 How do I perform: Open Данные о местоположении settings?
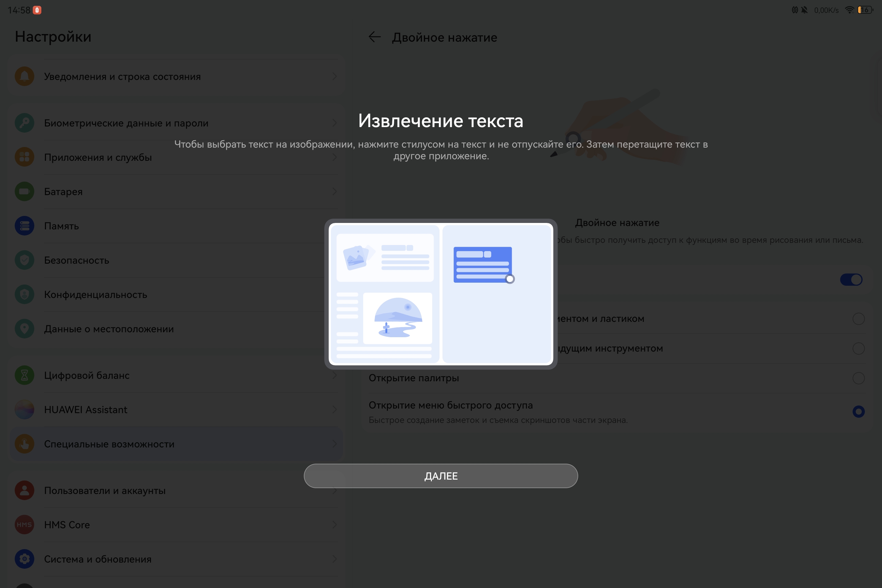[x=176, y=329]
